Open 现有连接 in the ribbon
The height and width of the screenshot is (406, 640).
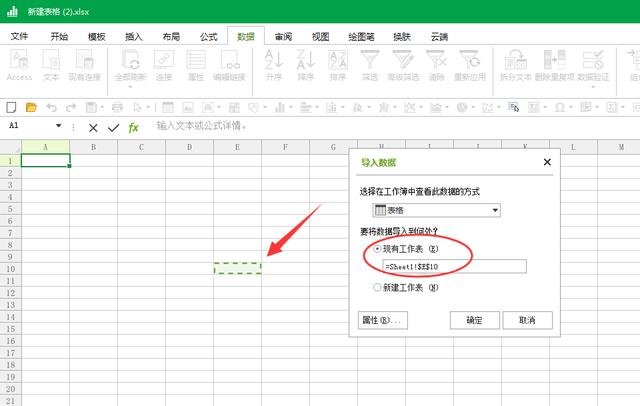point(84,65)
